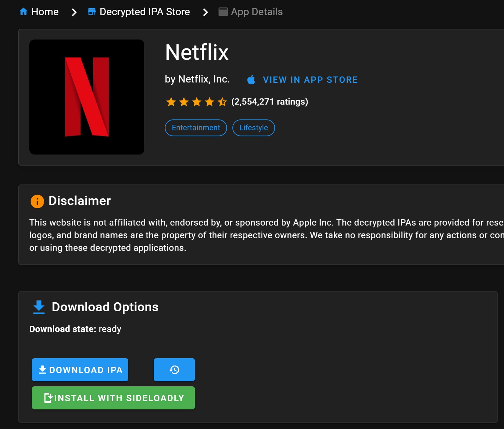Click the first rating star
This screenshot has height=429, width=504.
(171, 102)
